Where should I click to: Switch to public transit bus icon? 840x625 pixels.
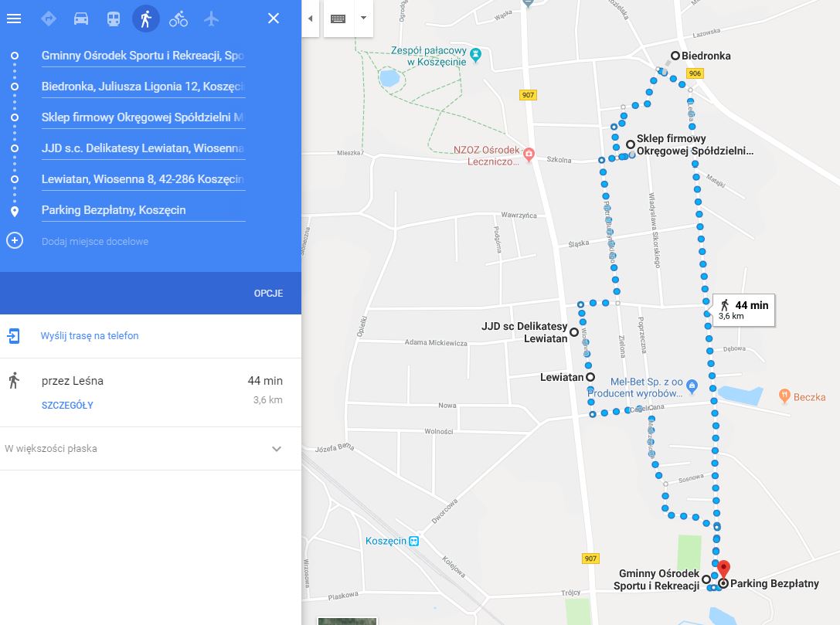click(x=114, y=19)
